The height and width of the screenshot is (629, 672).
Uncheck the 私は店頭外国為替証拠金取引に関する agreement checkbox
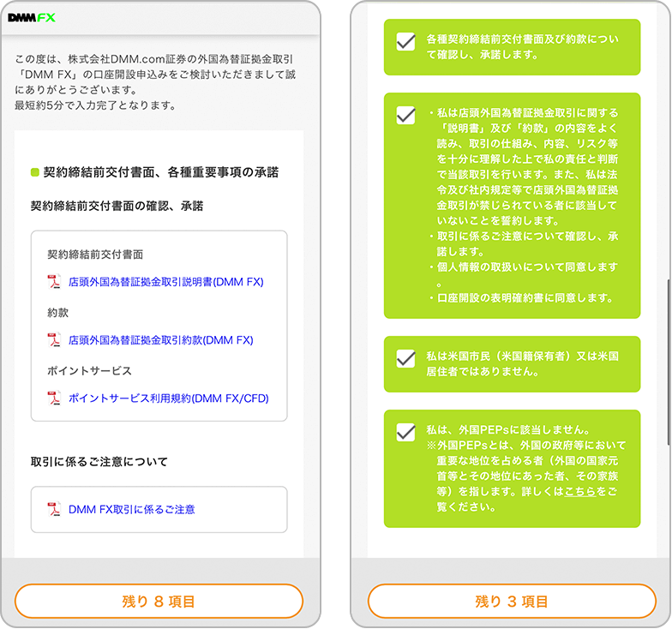pyautogui.click(x=405, y=115)
